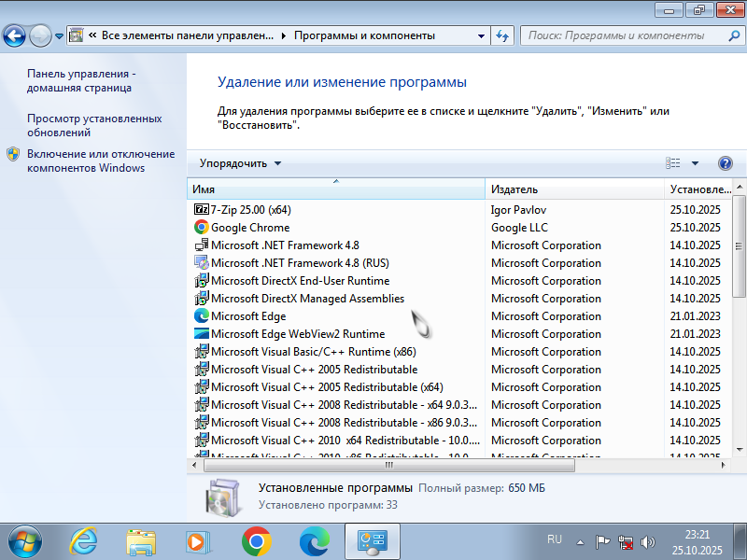Image resolution: width=747 pixels, height=560 pixels.
Task: Select Microsoft DirectX End-User Runtime row
Action: pos(300,281)
